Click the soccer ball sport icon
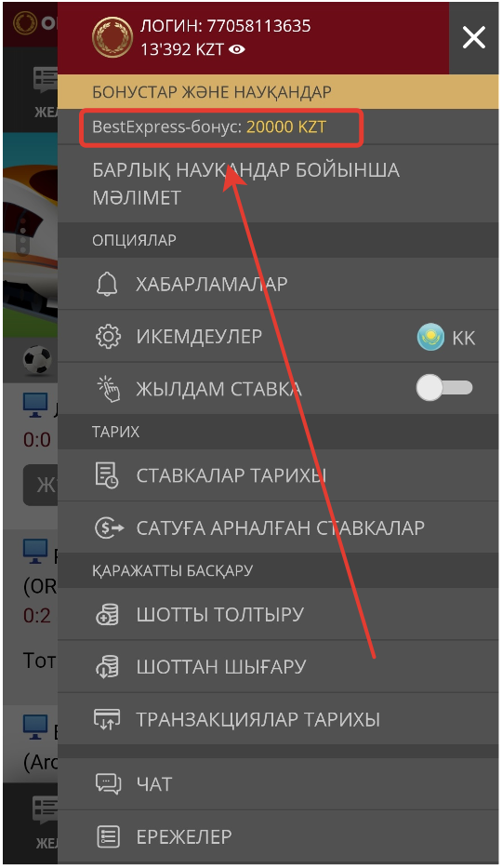 [37, 359]
